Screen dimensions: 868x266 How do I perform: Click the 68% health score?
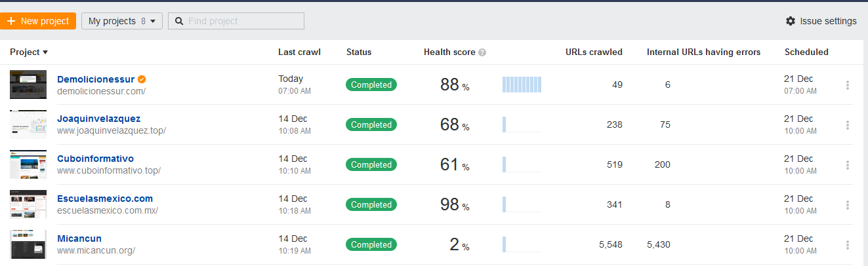coord(455,125)
